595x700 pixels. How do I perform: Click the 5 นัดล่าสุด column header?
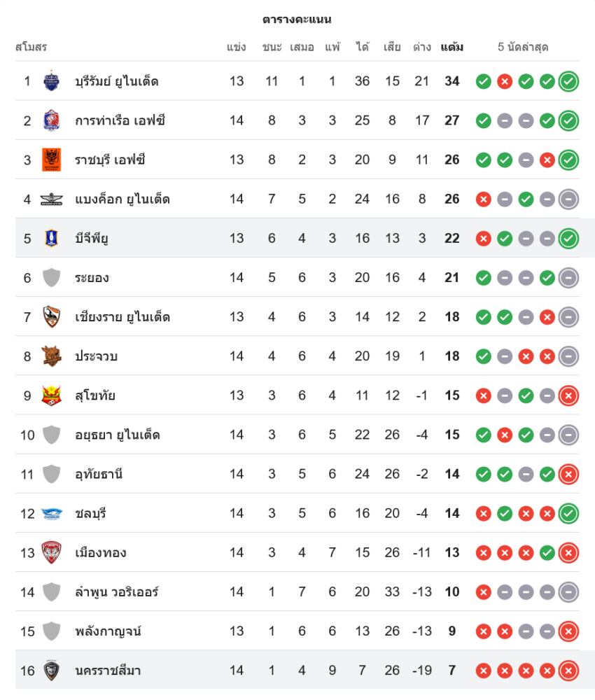(523, 48)
